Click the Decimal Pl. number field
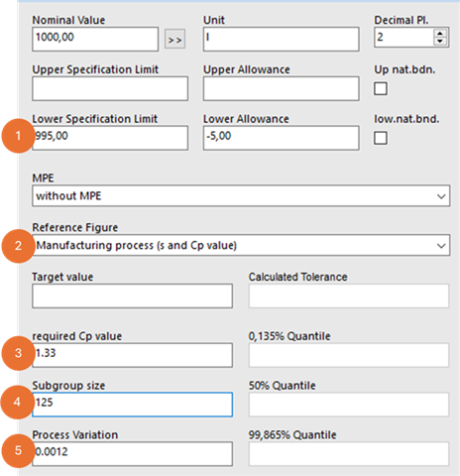 point(403,38)
